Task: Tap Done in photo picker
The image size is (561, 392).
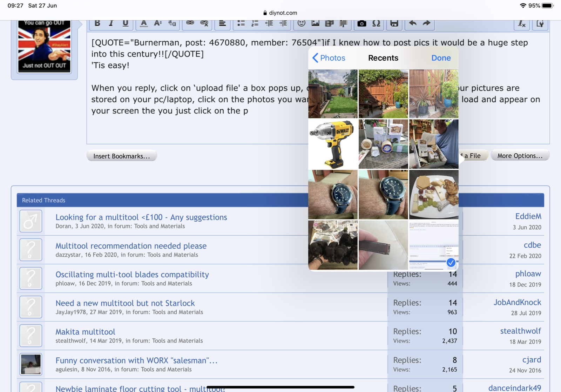Action: tap(441, 58)
